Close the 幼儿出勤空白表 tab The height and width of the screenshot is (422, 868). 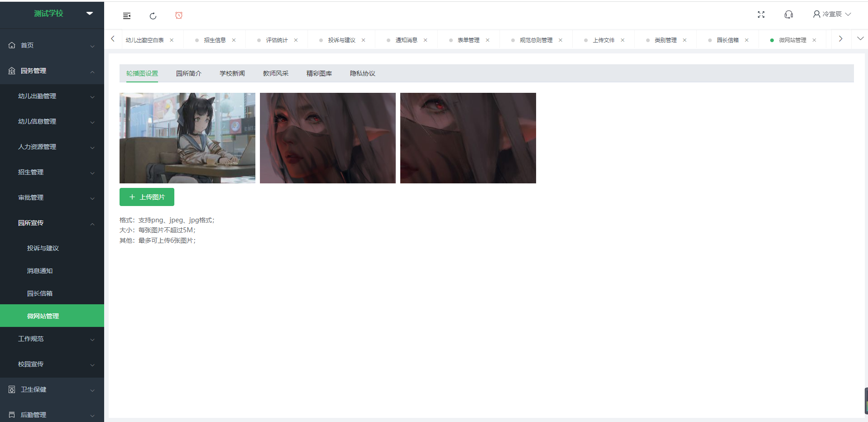point(172,40)
